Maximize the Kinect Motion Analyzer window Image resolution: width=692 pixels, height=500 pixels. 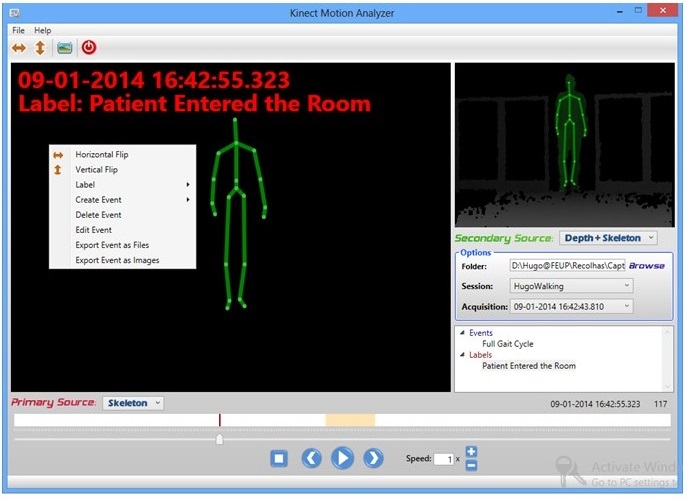pyautogui.click(x=638, y=11)
